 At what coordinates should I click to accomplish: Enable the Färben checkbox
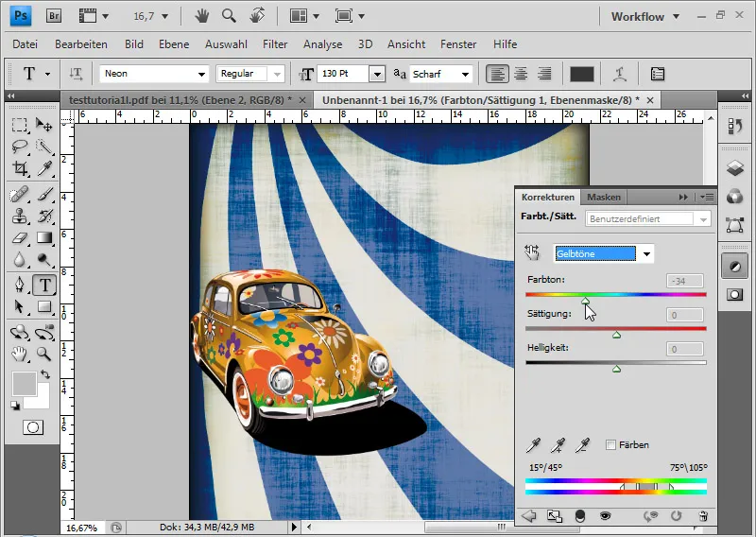pos(610,445)
